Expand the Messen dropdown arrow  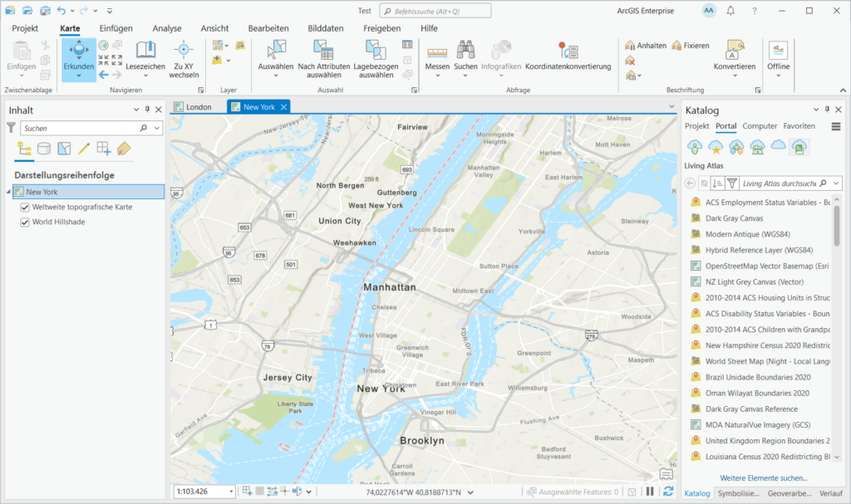click(x=437, y=76)
